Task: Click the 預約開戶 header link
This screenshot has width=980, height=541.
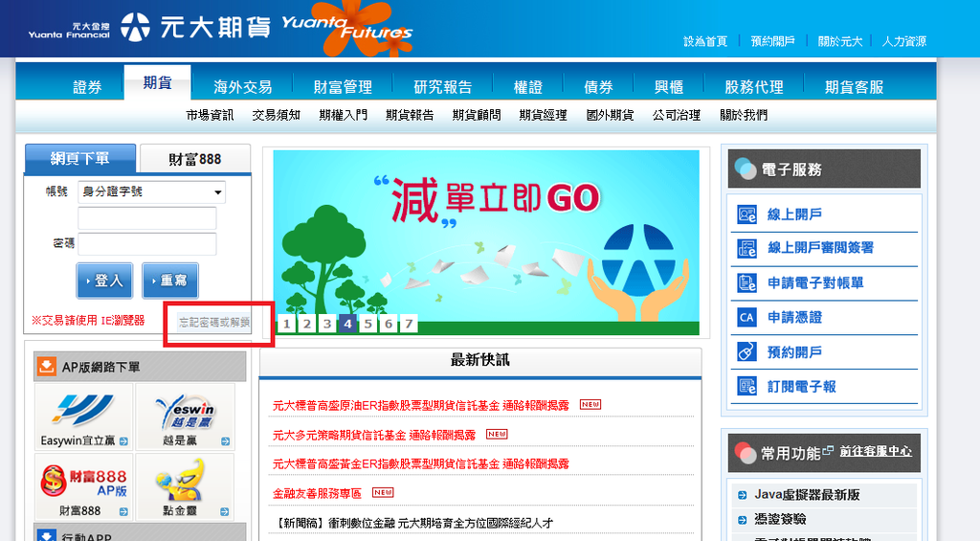Action: tap(773, 41)
